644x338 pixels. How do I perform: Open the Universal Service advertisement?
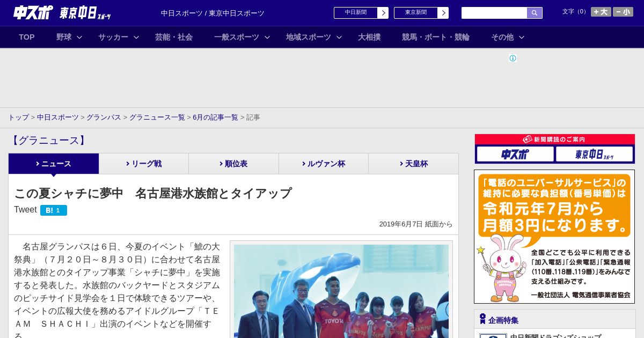click(x=554, y=237)
